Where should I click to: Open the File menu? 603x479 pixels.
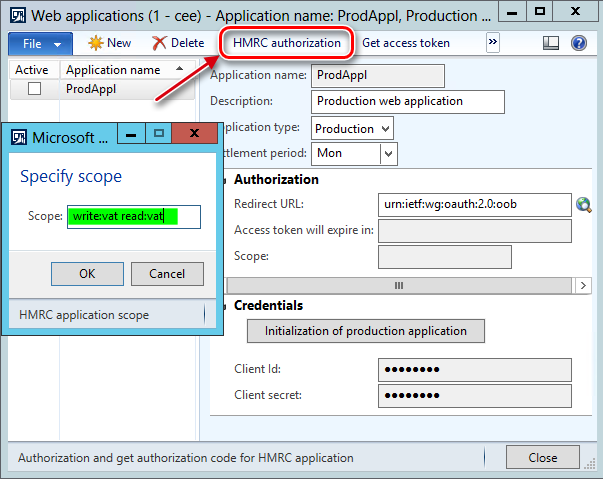40,43
